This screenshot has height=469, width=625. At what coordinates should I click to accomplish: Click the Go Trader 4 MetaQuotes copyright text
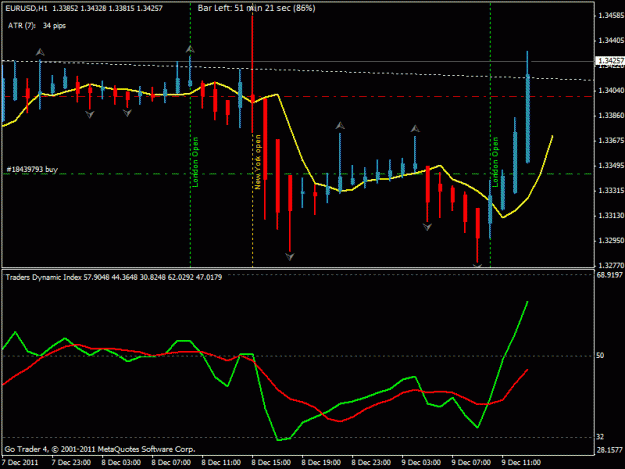coord(100,449)
